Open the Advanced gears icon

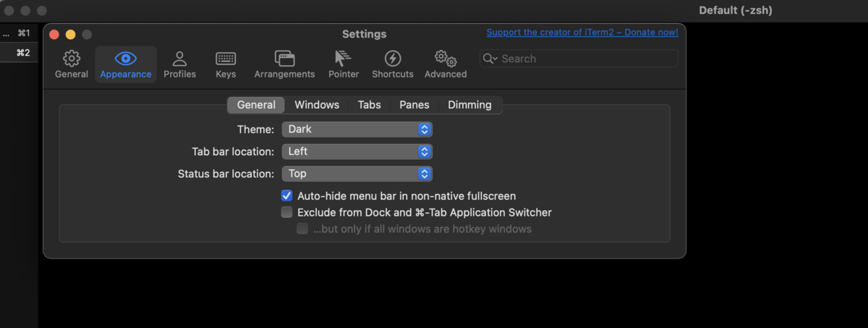tap(446, 59)
